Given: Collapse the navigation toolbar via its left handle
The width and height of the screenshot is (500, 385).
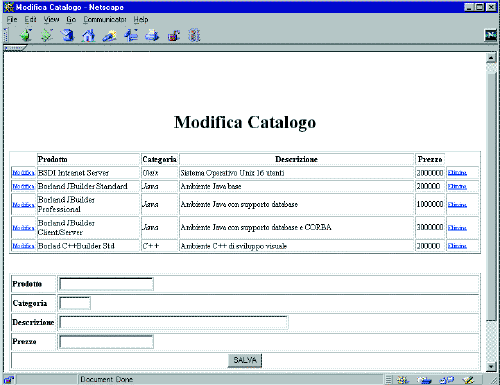Looking at the screenshot, I should pos(6,35).
